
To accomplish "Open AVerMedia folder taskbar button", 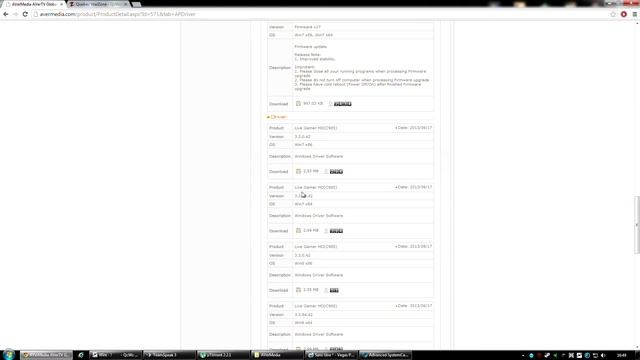I will pyautogui.click(x=277, y=355).
